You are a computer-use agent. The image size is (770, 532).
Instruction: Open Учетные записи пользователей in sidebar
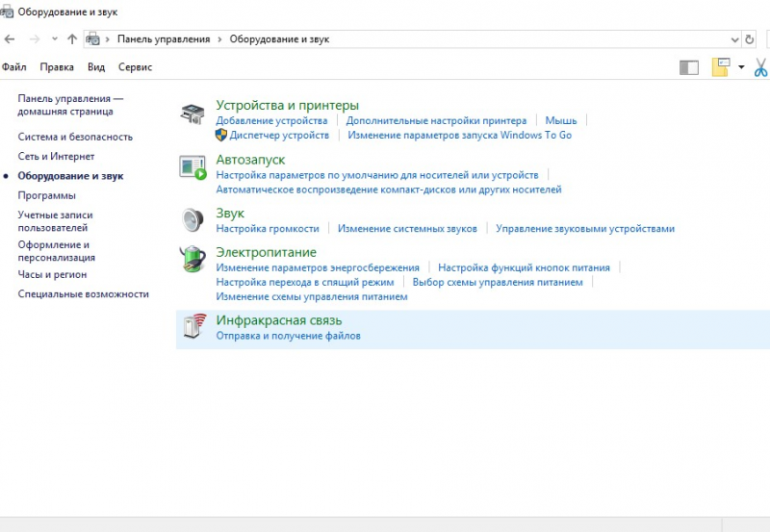55,221
